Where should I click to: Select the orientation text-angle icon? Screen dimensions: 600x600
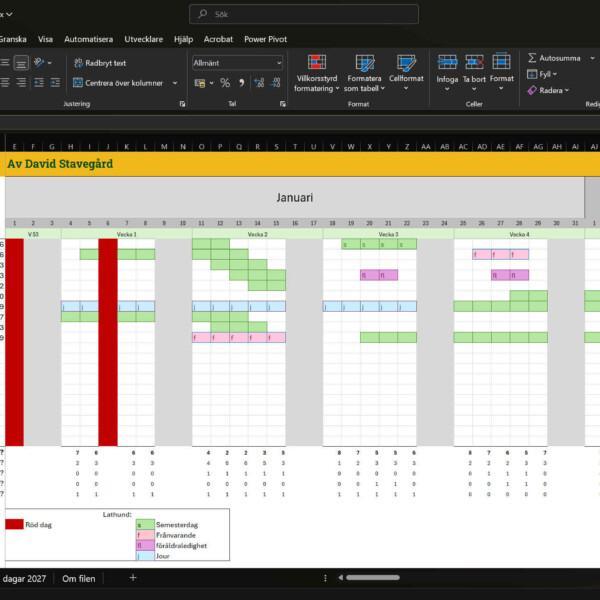(x=39, y=62)
